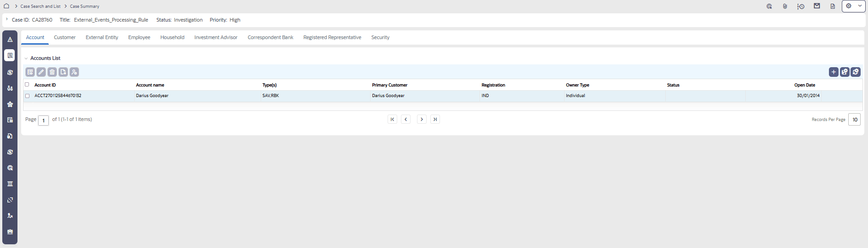The image size is (868, 248).
Task: Expand the case header chevron near Case ID
Action: (x=6, y=19)
